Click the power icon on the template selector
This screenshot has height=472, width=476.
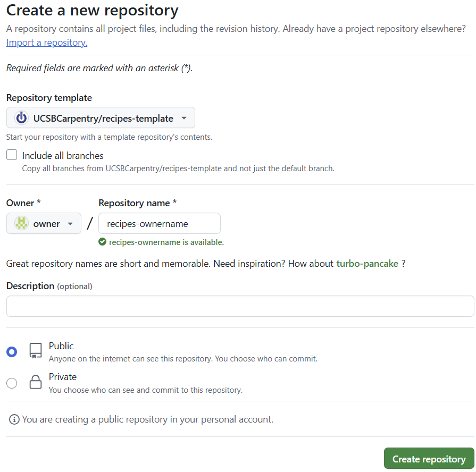pyautogui.click(x=21, y=117)
